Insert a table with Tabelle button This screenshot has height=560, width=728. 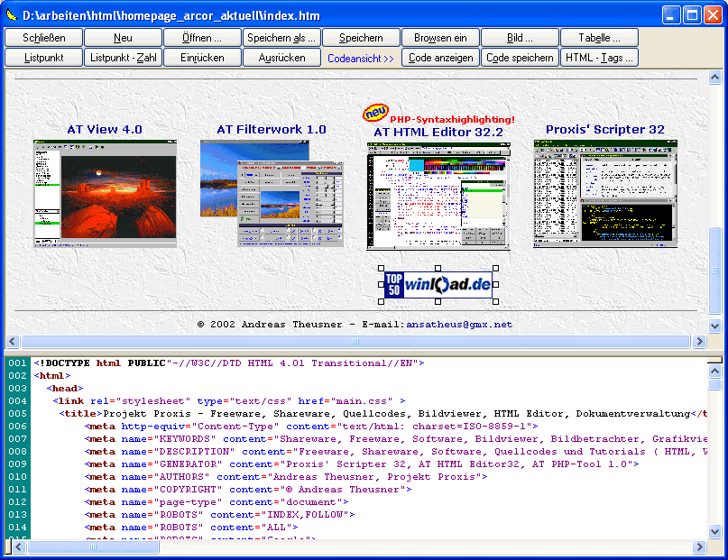599,38
